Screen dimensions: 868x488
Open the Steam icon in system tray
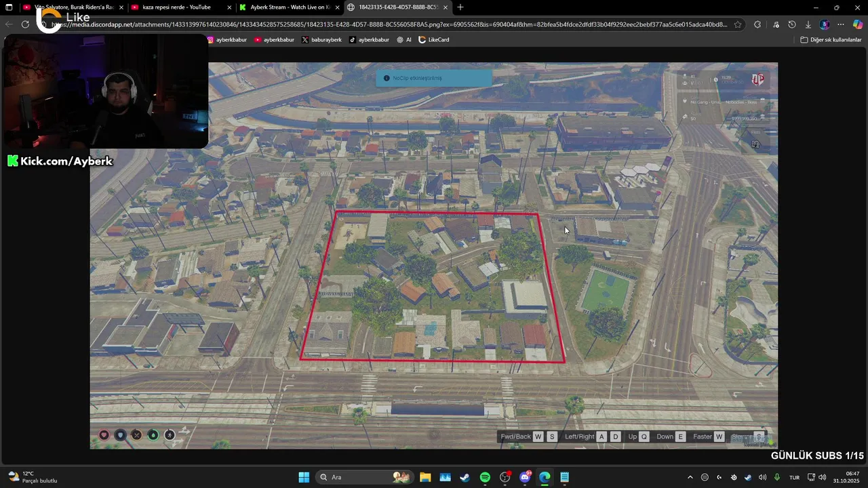click(x=748, y=477)
